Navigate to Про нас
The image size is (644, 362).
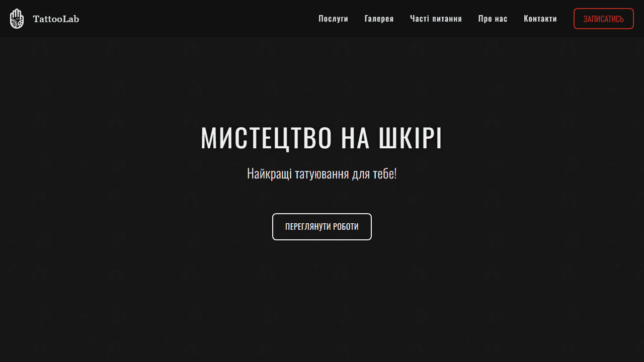pyautogui.click(x=493, y=19)
